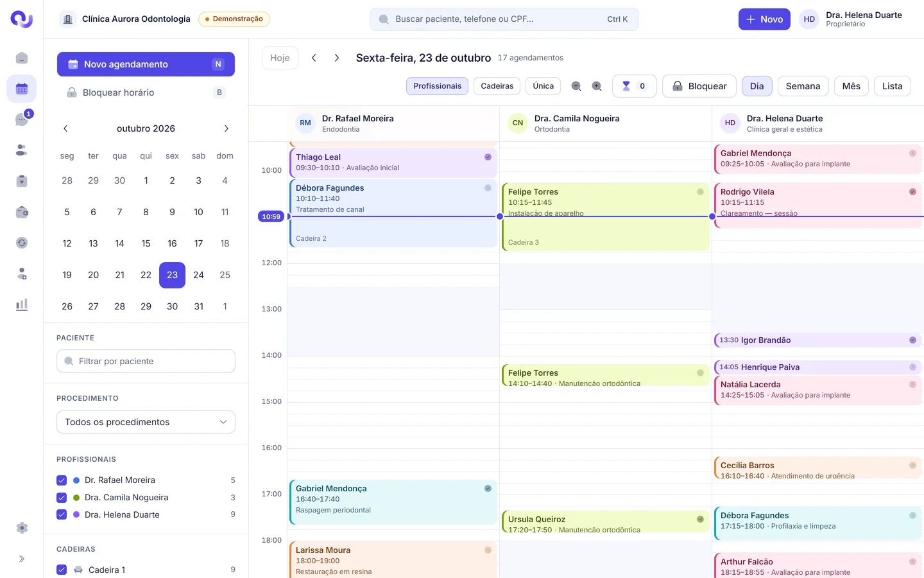
Task: Click the patient search field
Action: point(504,19)
